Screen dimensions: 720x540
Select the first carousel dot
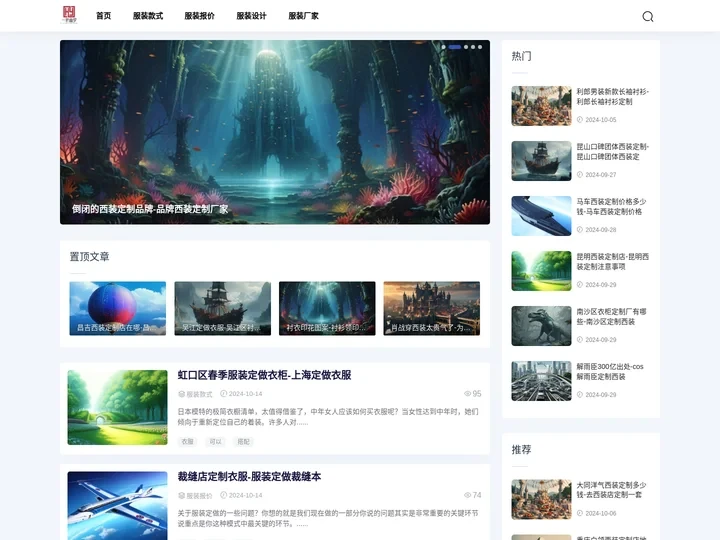444,47
